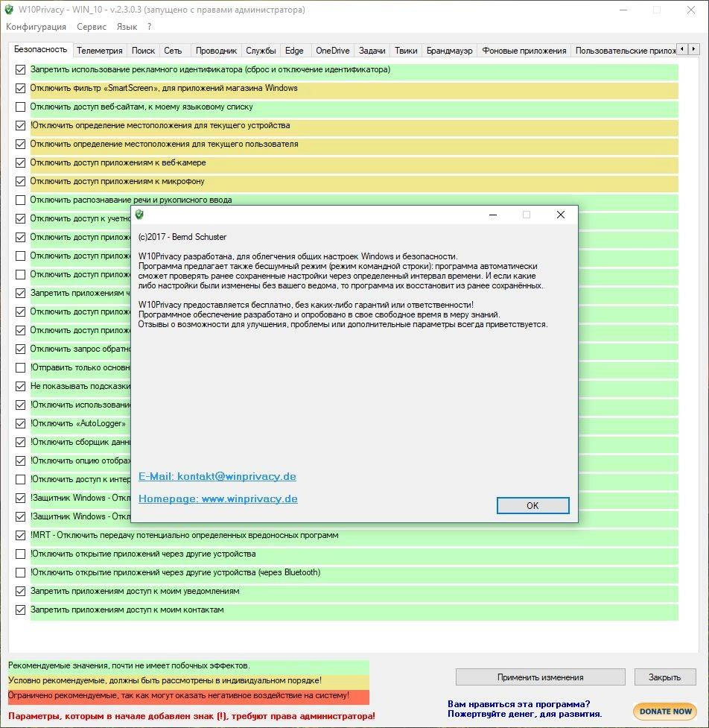This screenshot has width=709, height=728.
Task: Click the red Параметры (!) administrator note
Action: click(191, 716)
